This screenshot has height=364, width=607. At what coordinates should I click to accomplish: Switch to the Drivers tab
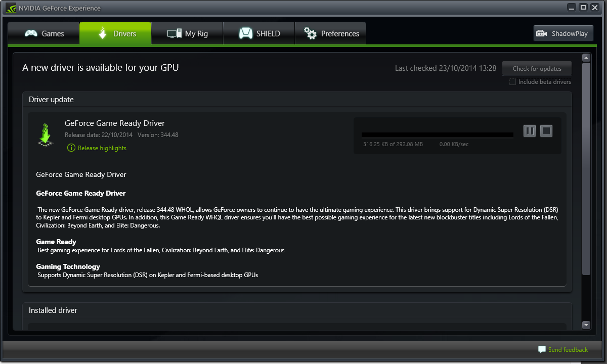(115, 33)
